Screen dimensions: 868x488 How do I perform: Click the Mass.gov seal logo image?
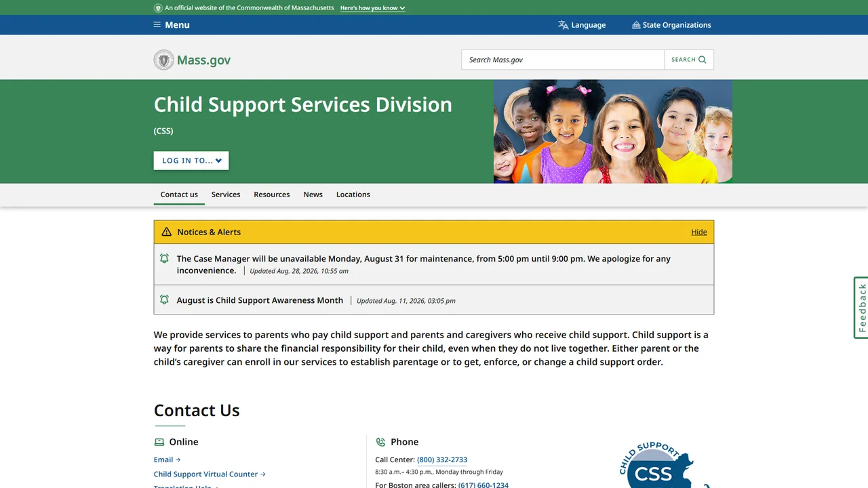164,60
